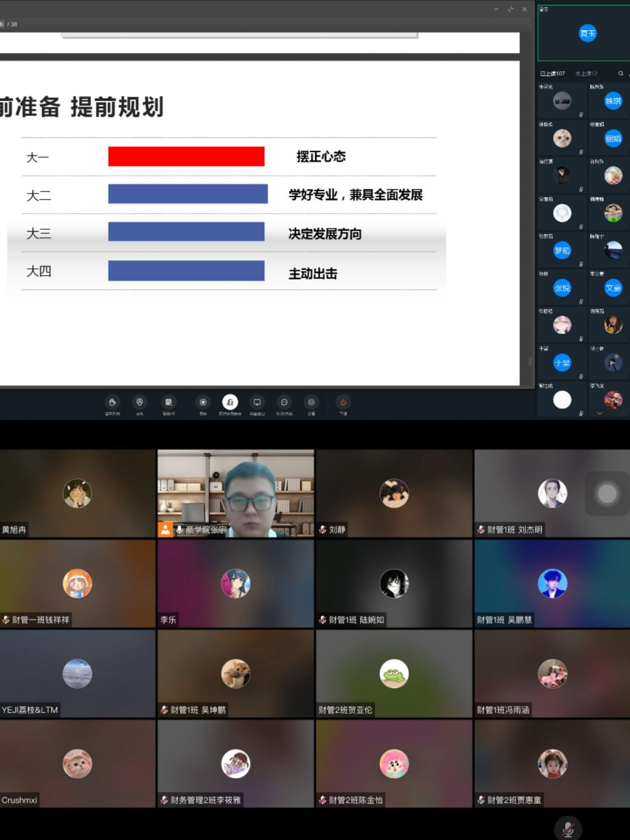Click the gray floating circular assistive button

pyautogui.click(x=607, y=494)
